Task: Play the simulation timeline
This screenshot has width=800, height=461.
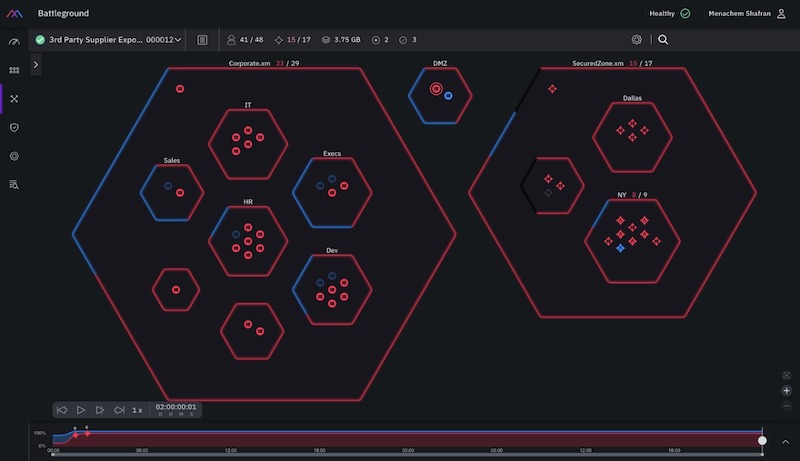Action: pos(81,410)
